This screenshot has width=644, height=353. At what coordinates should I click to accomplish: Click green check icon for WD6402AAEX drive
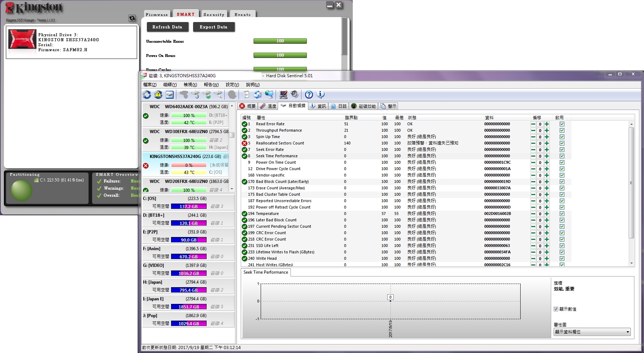[146, 116]
